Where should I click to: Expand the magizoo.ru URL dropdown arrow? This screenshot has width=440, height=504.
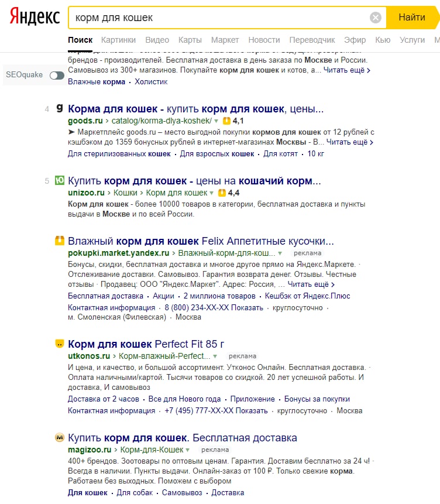[x=188, y=450]
